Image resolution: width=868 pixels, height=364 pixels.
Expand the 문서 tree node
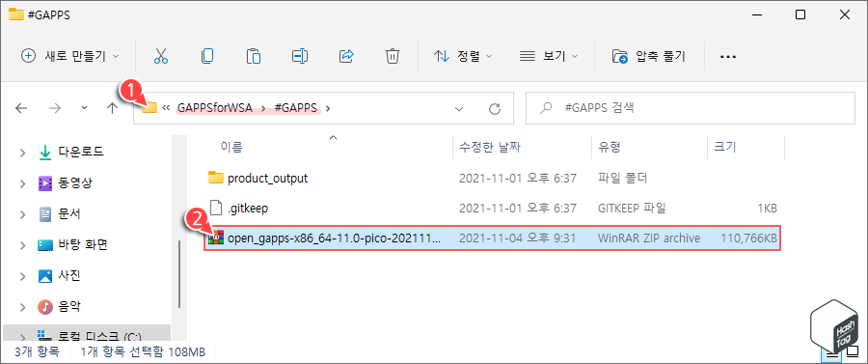pyautogui.click(x=23, y=213)
